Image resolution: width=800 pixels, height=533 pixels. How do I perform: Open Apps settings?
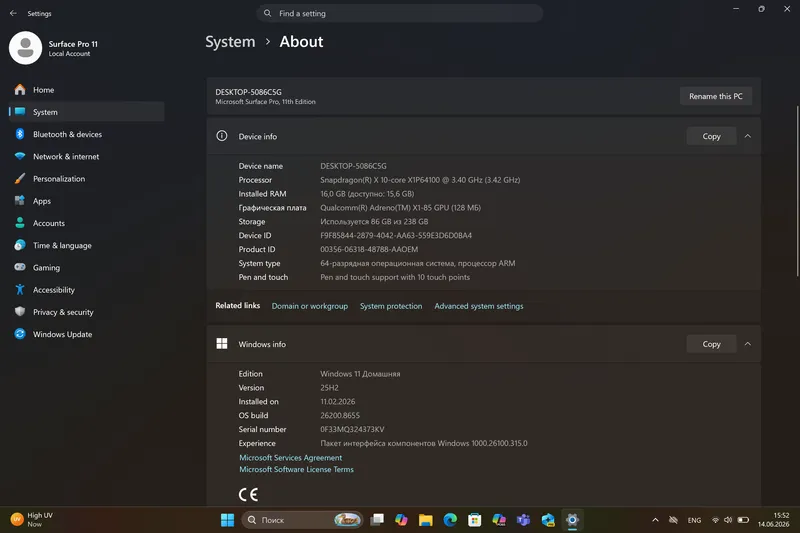(87, 201)
